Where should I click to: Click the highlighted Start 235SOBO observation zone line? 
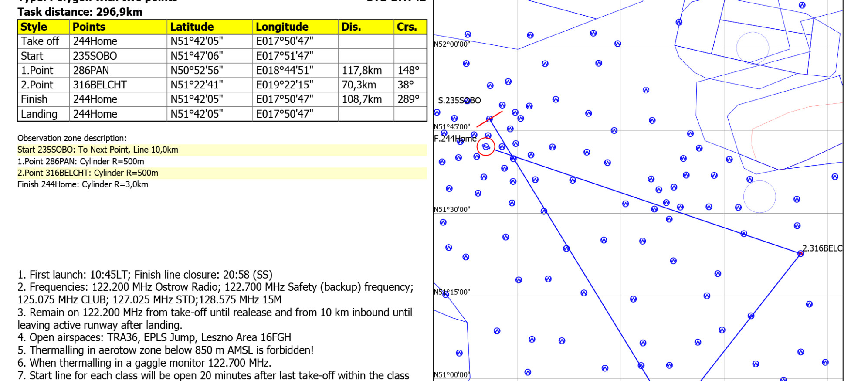(x=98, y=150)
